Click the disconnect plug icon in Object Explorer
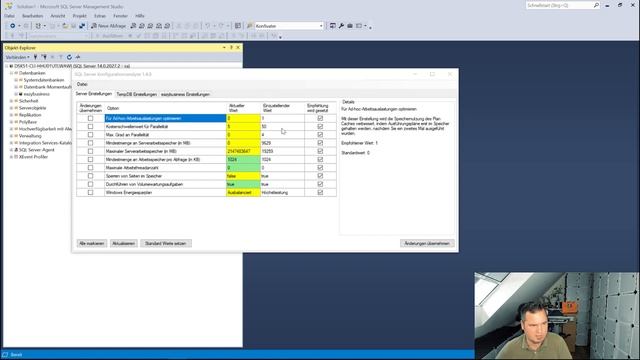 [44, 57]
